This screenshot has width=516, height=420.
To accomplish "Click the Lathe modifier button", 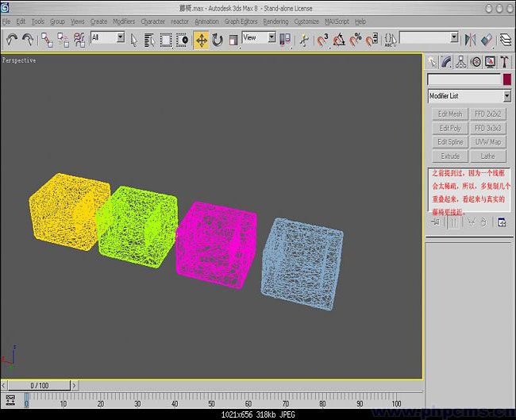I will [x=488, y=156].
